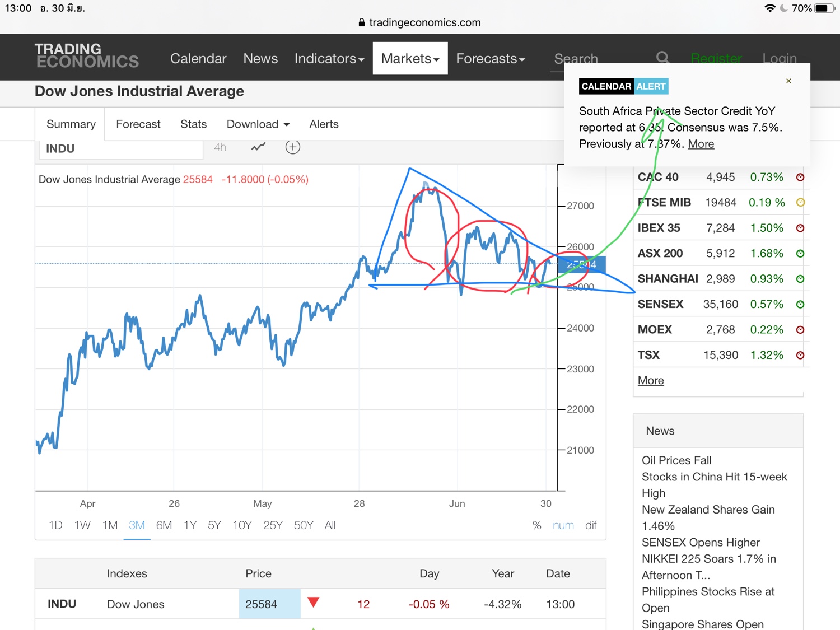Image resolution: width=840 pixels, height=630 pixels.
Task: Close the Calendar Alert popup
Action: point(788,81)
